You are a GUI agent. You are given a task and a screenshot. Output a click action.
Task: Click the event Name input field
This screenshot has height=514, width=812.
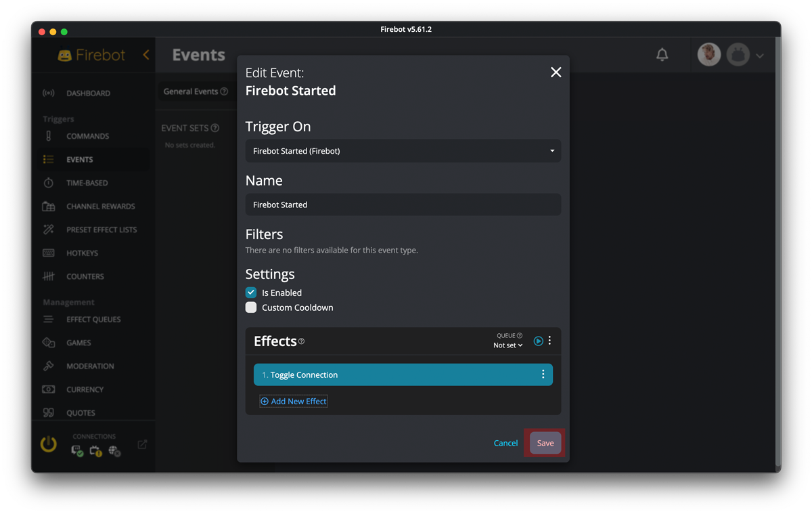(x=403, y=205)
